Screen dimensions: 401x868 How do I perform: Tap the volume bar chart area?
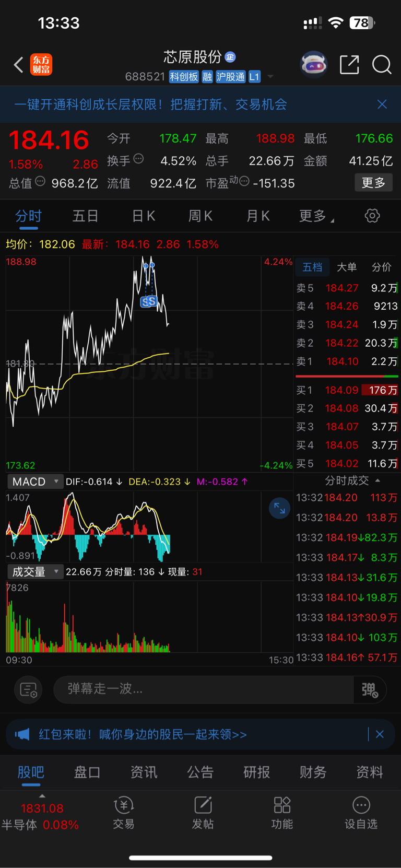click(149, 617)
